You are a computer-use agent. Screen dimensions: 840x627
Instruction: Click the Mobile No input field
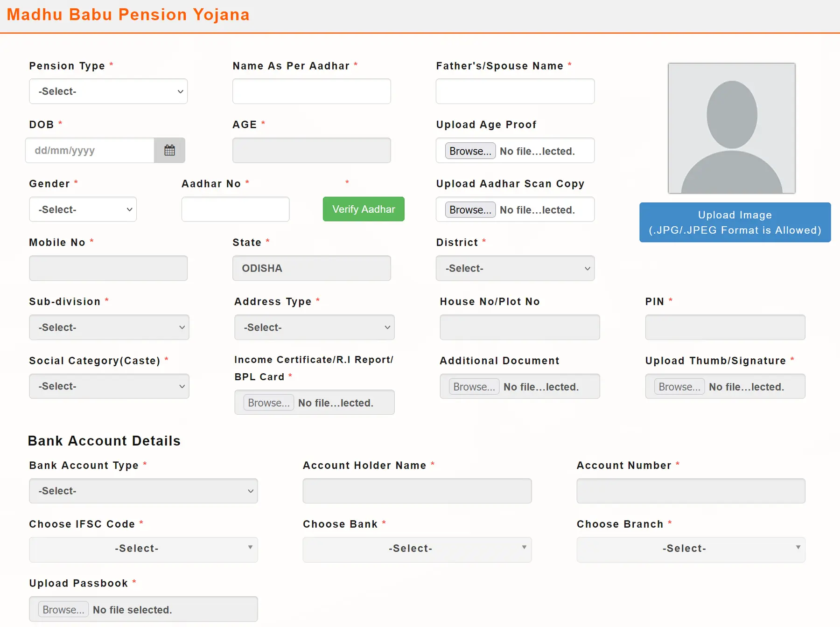[x=108, y=268]
